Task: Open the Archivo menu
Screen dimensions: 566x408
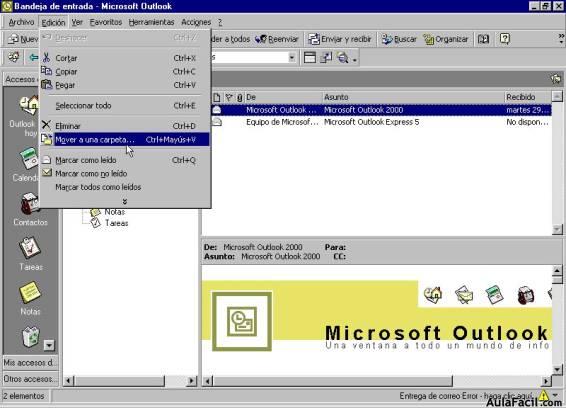Action: 21,22
